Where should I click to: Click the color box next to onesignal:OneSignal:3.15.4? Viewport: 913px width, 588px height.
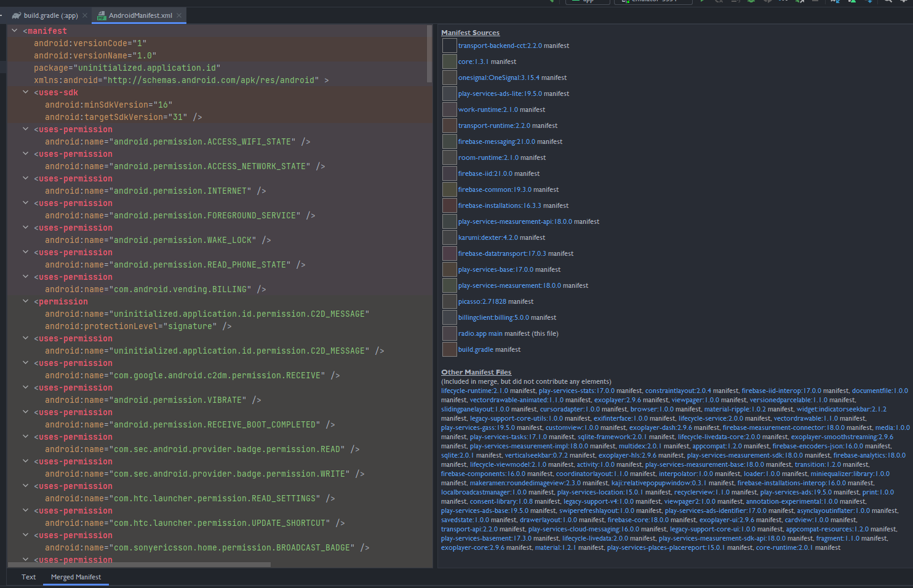[450, 77]
